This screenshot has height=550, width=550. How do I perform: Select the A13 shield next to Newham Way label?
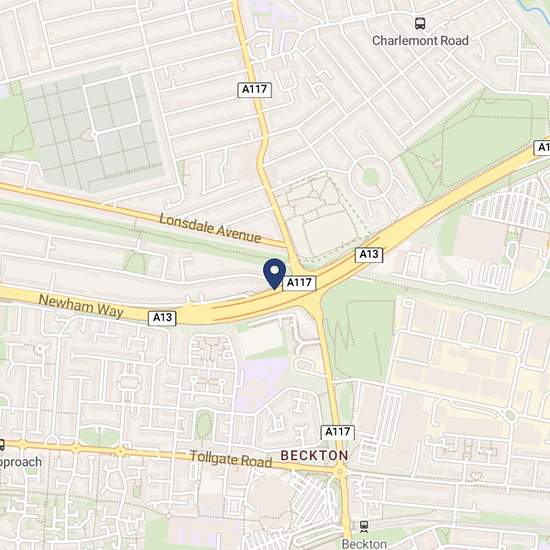click(x=162, y=317)
